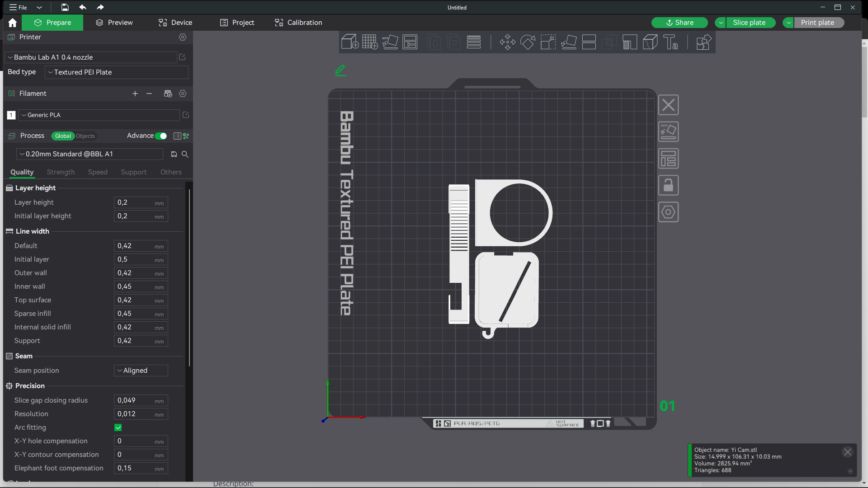Select the Lay on face tool
This screenshot has width=868, height=488.
(569, 42)
